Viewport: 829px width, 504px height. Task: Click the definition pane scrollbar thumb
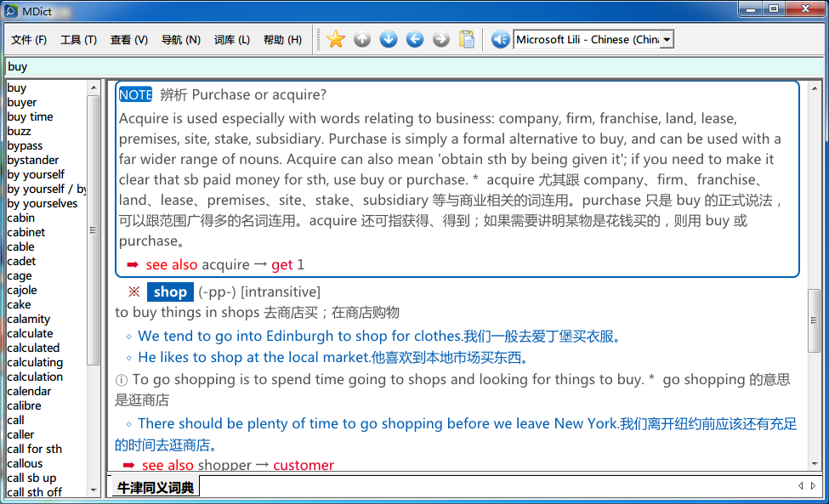[x=815, y=320]
